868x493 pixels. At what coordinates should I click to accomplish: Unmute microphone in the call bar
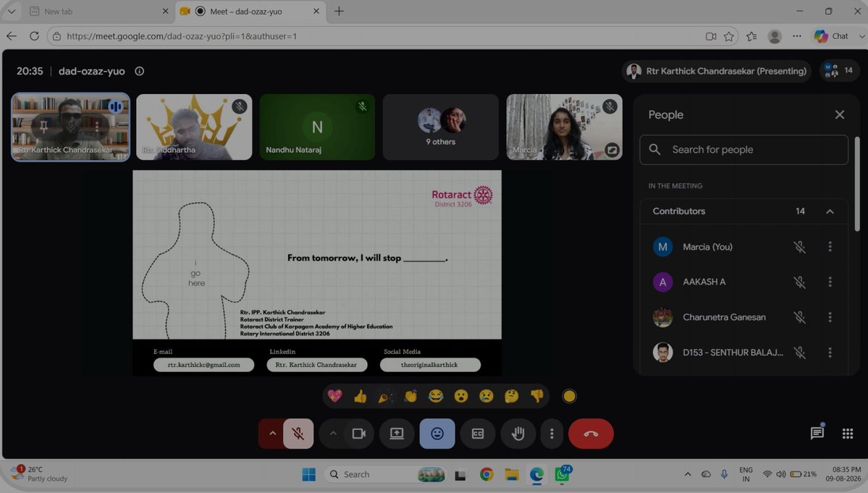298,434
